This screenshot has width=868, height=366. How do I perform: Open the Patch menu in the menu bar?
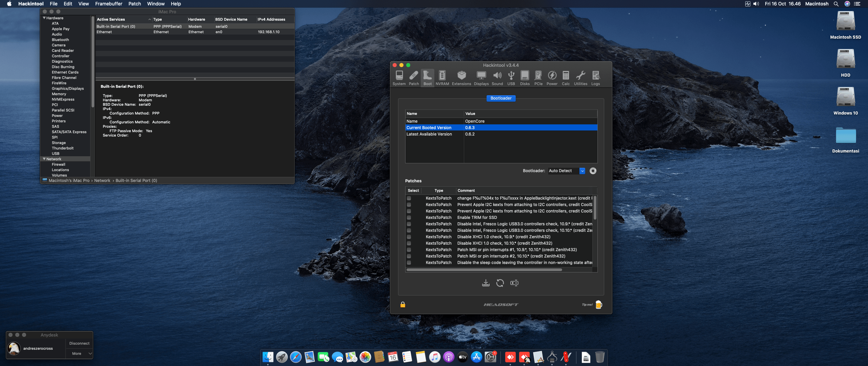135,4
